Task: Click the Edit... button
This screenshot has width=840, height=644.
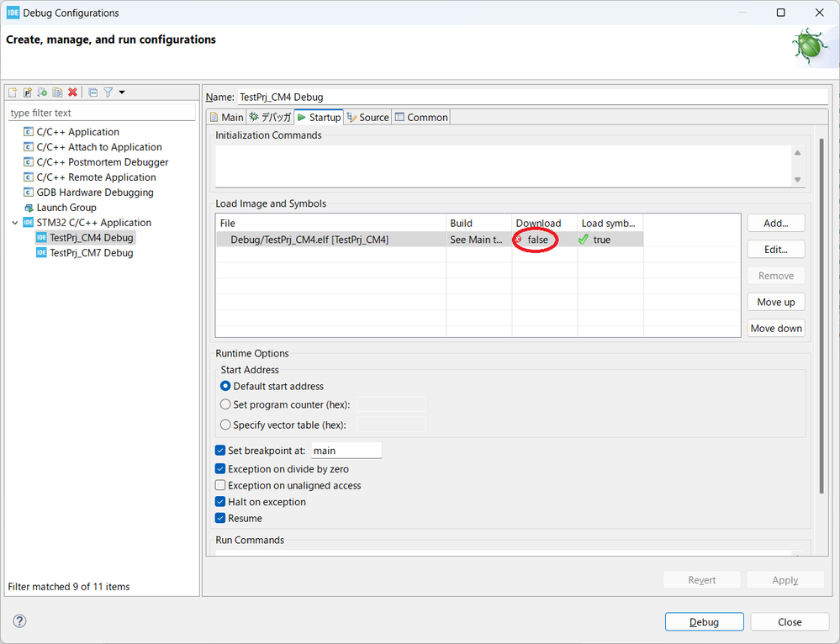Action: click(776, 249)
